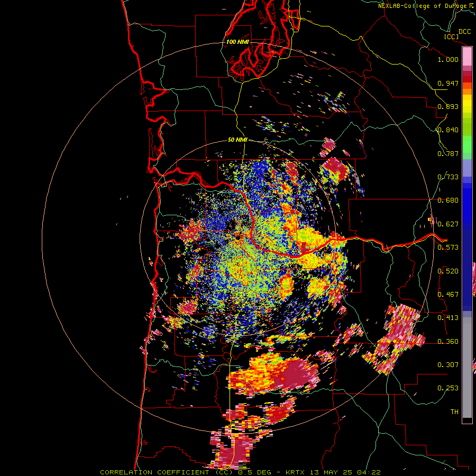Select the 0.680 scale value
The width and height of the screenshot is (476, 476).
coord(448,200)
